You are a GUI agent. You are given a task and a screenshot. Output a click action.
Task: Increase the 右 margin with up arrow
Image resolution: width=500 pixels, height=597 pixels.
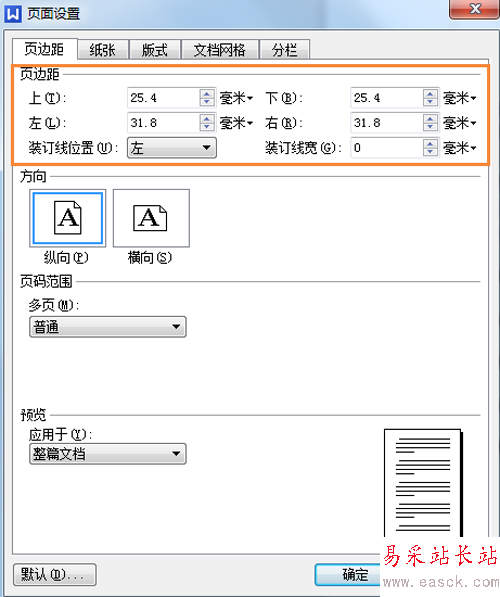430,118
